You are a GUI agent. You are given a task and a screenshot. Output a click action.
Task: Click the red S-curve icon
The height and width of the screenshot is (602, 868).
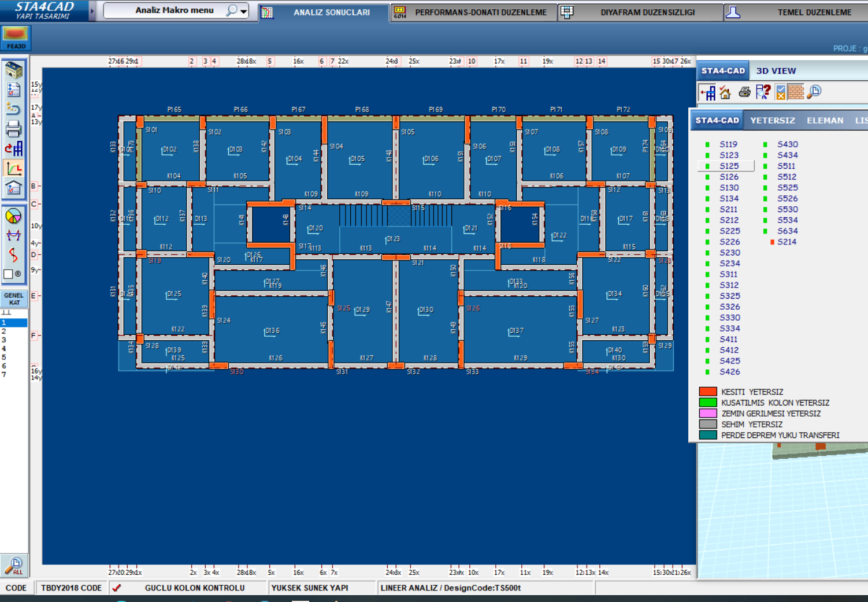tap(13, 255)
